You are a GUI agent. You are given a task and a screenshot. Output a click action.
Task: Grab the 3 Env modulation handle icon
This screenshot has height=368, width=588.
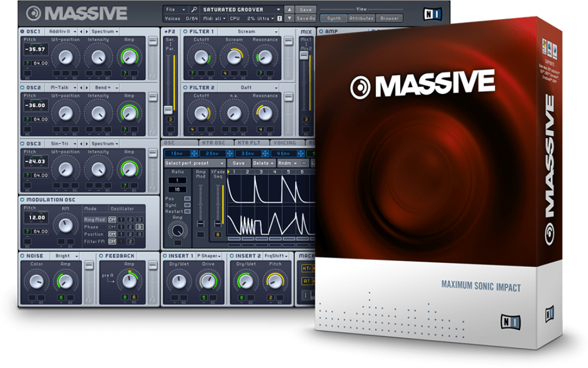[x=265, y=153]
